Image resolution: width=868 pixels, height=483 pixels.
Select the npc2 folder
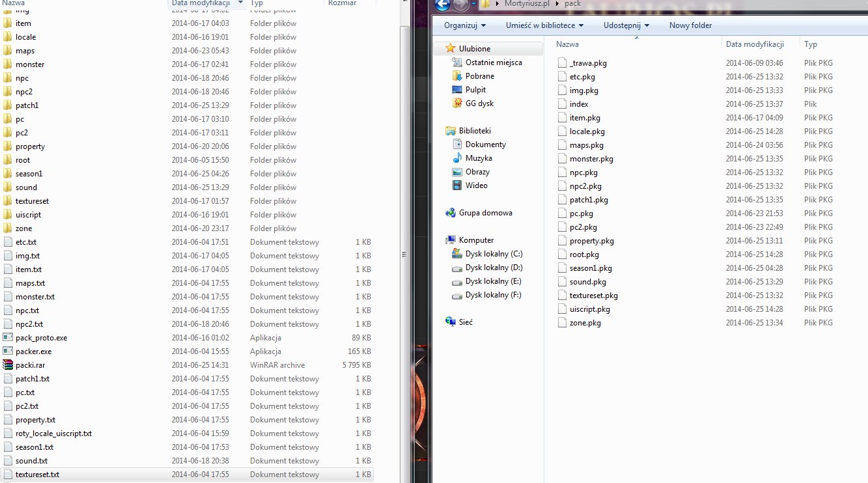click(24, 92)
